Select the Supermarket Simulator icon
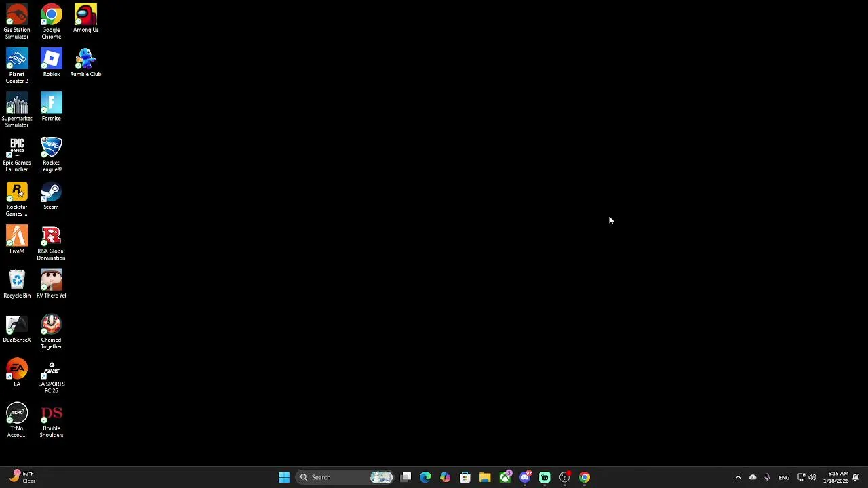Image resolution: width=868 pixels, height=488 pixels. 17,110
